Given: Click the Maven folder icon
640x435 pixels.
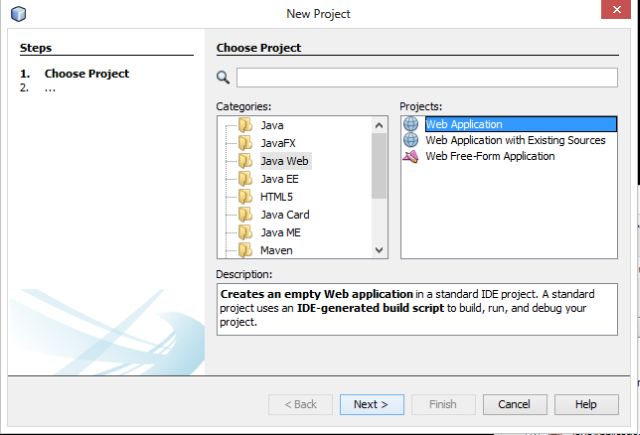Looking at the screenshot, I should tap(245, 250).
